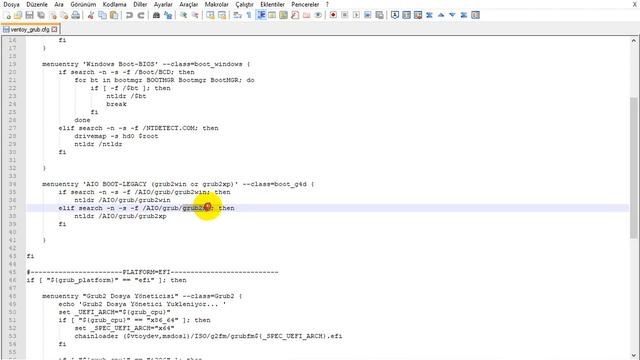Click the Open file folder icon
The image size is (640, 360).
18,15
